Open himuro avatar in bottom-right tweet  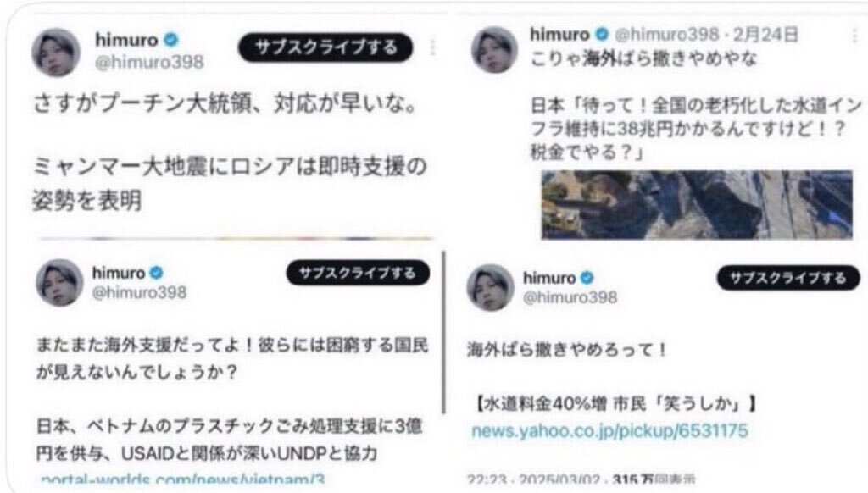(x=491, y=287)
